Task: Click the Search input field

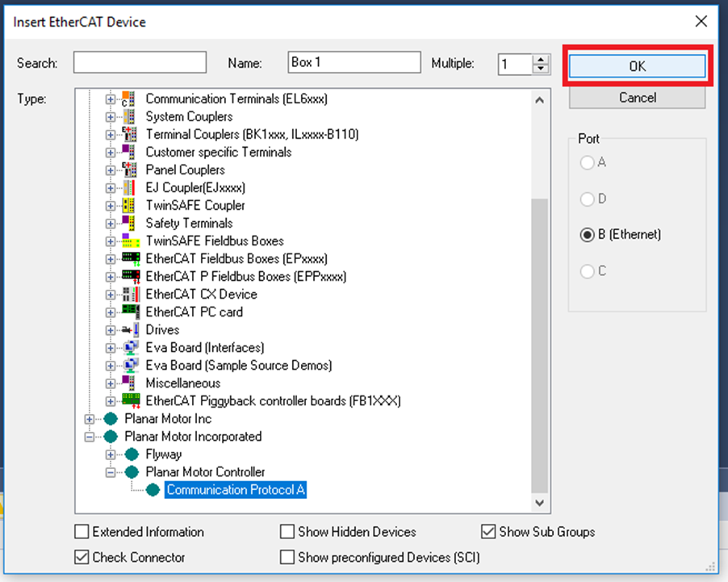Action: (x=140, y=63)
